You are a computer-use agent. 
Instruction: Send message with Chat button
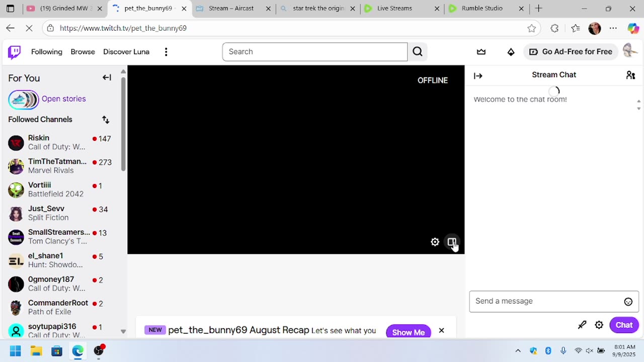(624, 325)
